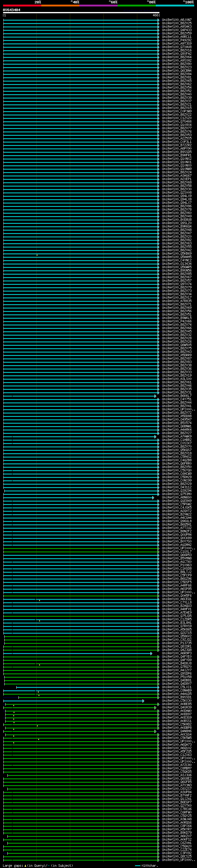The image size is (197, 868).
Task: Select the UniRef100_C5KHD2 label
Action: click(177, 724)
